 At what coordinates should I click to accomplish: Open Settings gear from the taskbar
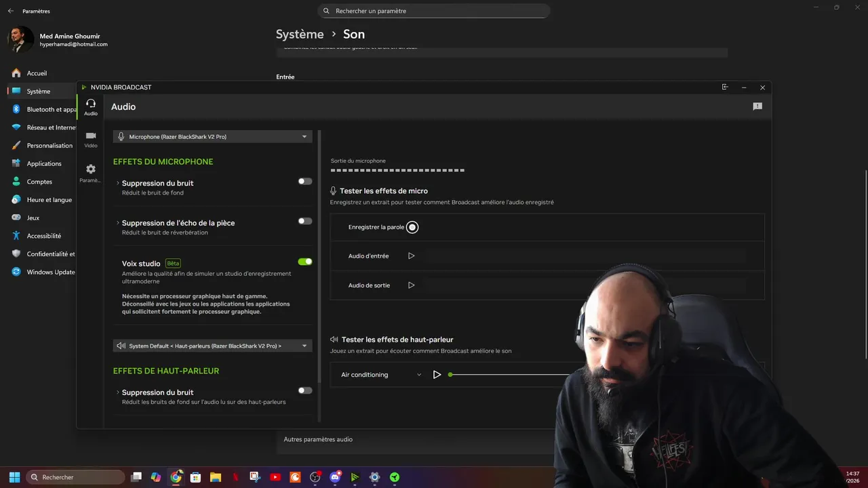click(374, 477)
